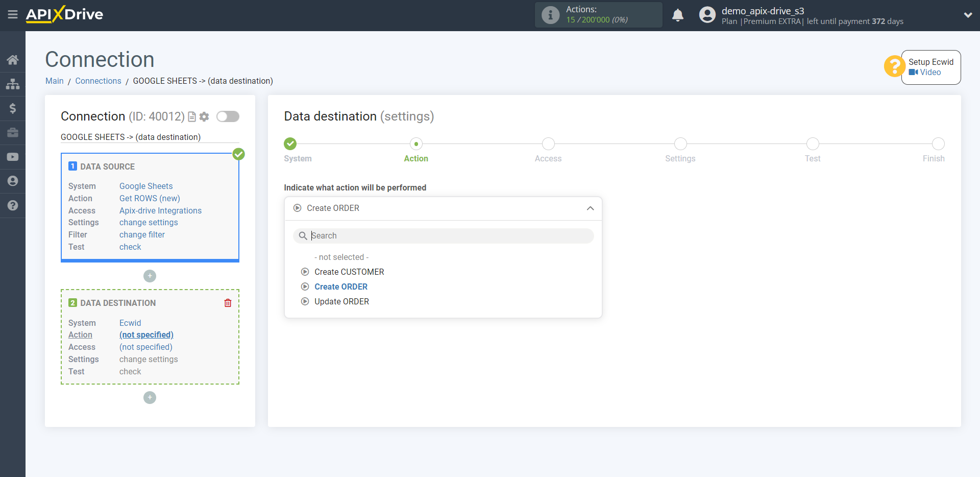Viewport: 980px width, 477px height.
Task: Click the Access (not specified) link
Action: (146, 347)
